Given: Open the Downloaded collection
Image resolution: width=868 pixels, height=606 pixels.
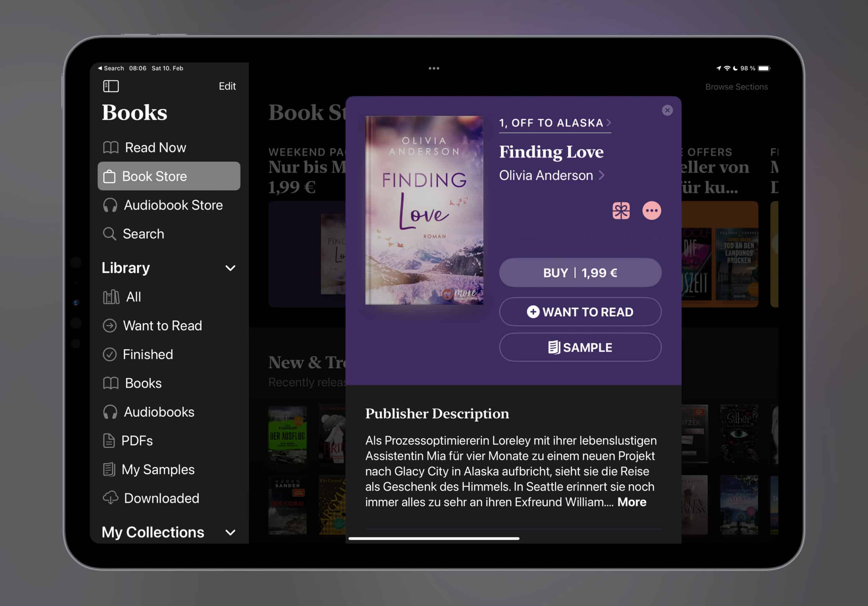Looking at the screenshot, I should pos(169,498).
